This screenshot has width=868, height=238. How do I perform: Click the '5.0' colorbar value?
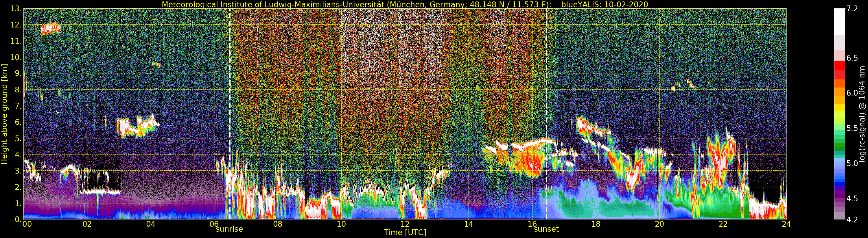click(x=852, y=163)
